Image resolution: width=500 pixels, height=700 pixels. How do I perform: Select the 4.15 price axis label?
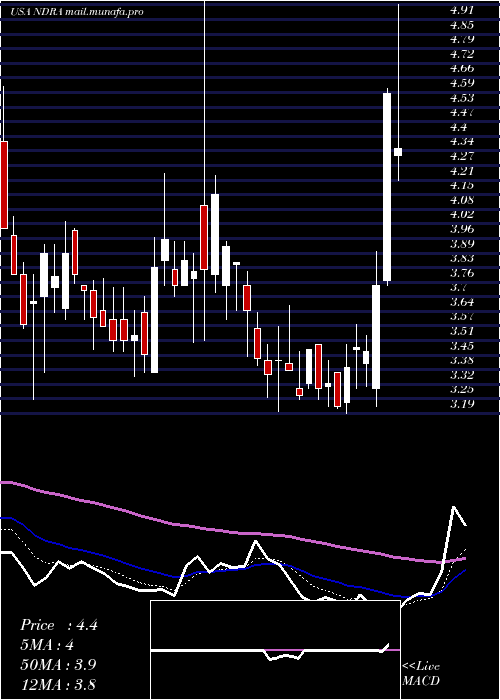click(x=461, y=185)
